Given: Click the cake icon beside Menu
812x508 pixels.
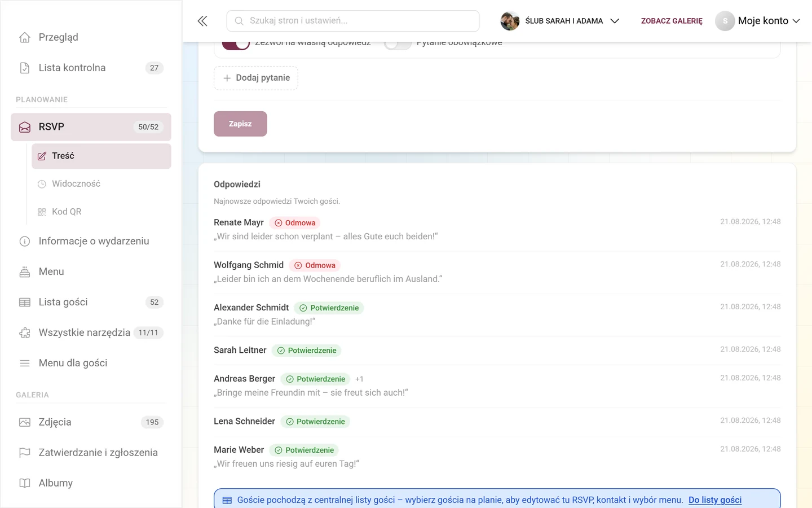Looking at the screenshot, I should tap(25, 272).
